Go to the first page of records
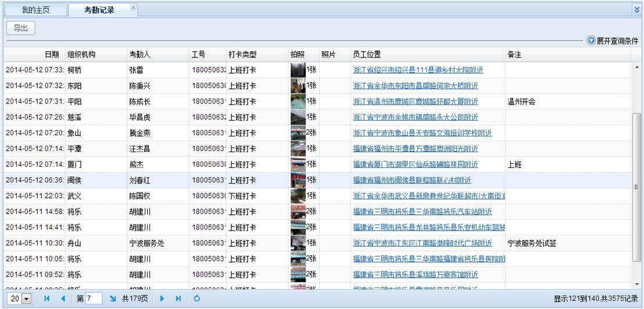 coord(46,299)
